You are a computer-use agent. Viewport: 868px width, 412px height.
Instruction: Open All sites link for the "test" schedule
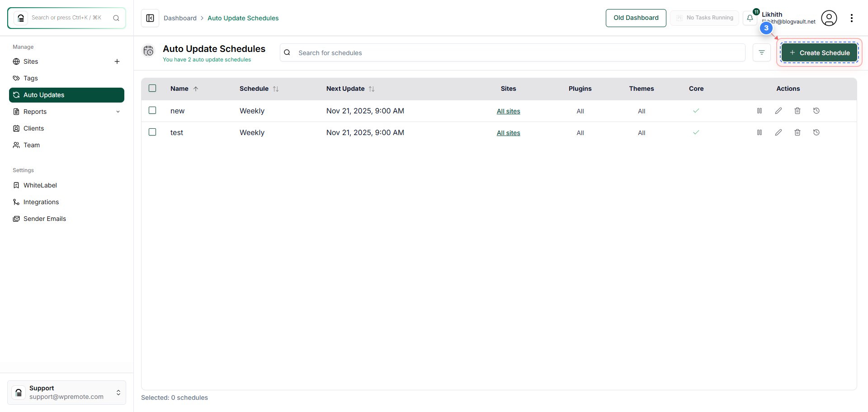[508, 133]
